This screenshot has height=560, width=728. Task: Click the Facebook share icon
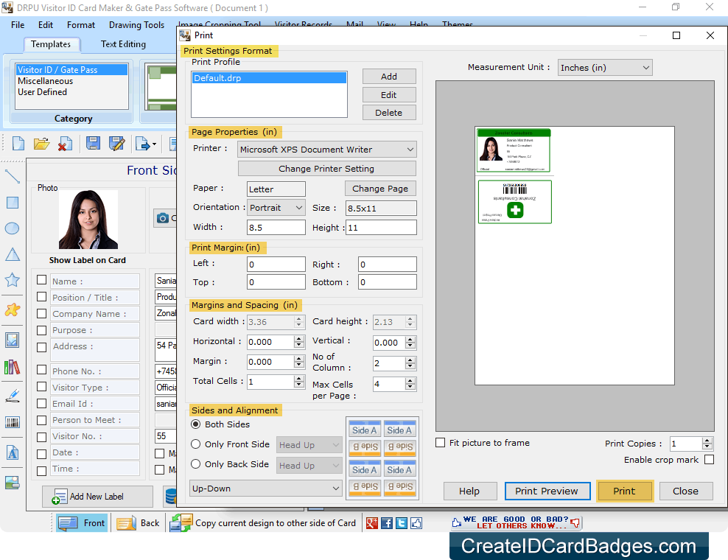[x=387, y=523]
